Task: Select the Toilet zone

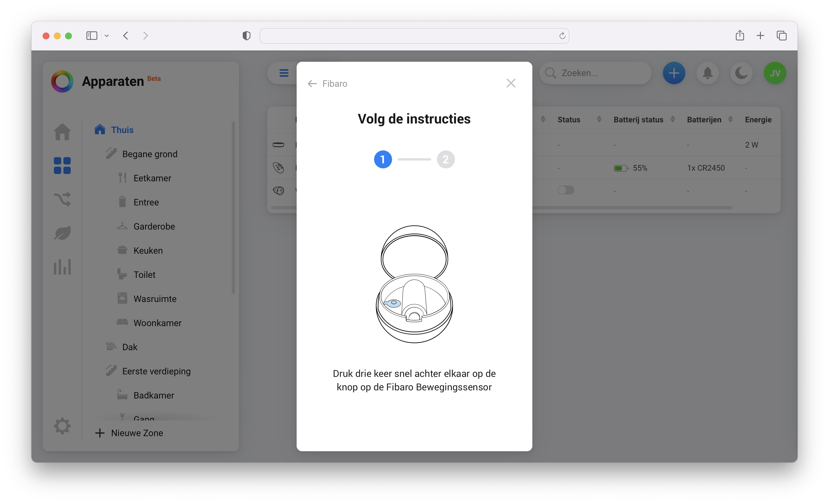Action: click(x=136, y=275)
